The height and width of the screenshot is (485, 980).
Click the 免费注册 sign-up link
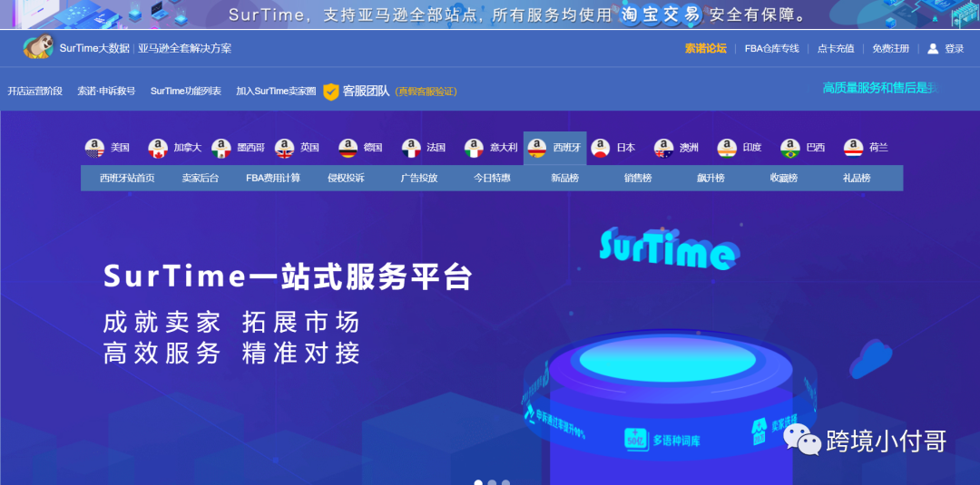891,48
